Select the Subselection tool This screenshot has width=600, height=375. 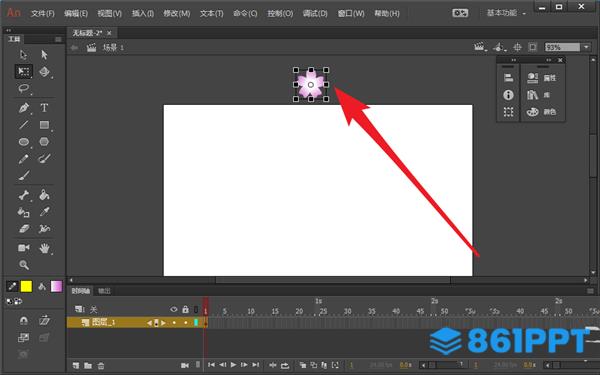(44, 55)
